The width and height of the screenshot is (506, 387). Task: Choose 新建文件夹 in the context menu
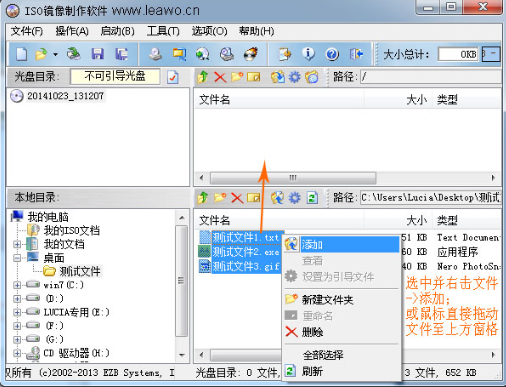[342, 300]
